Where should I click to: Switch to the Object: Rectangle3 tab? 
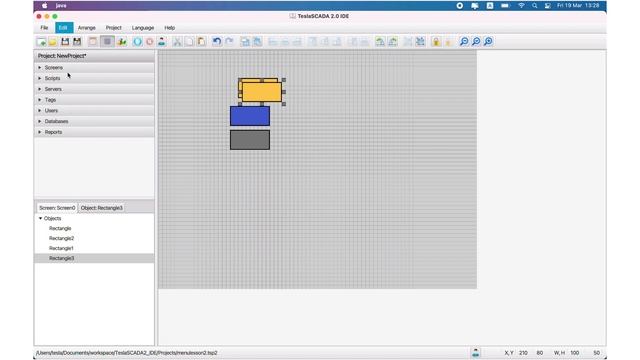tap(102, 208)
